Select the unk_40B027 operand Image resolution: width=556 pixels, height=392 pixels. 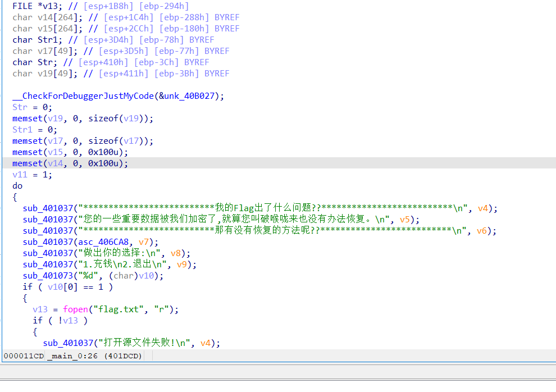point(189,96)
